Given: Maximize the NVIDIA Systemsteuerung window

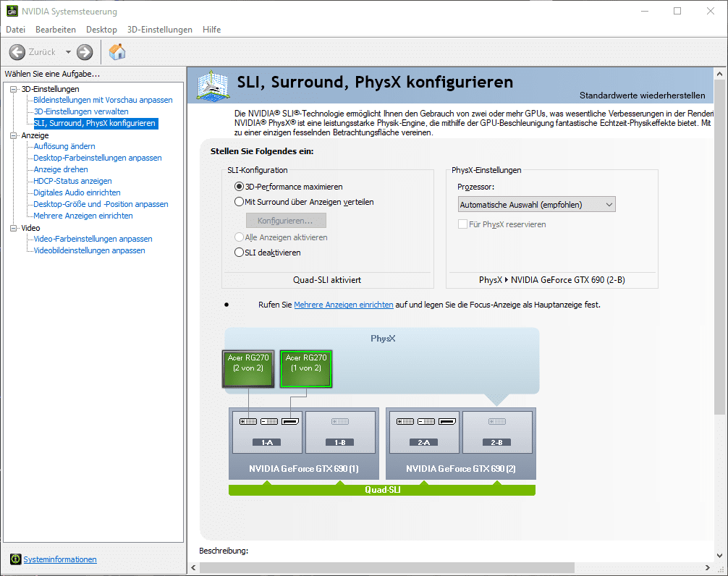Looking at the screenshot, I should tap(677, 11).
